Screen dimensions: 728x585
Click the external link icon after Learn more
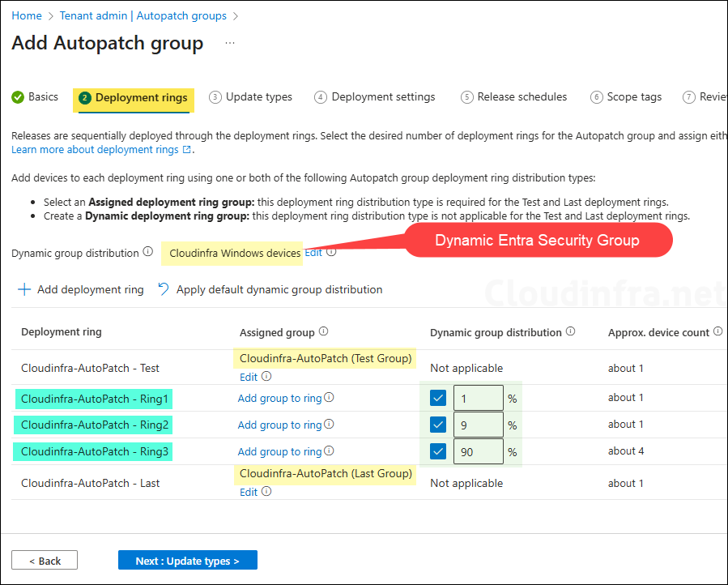pos(187,150)
